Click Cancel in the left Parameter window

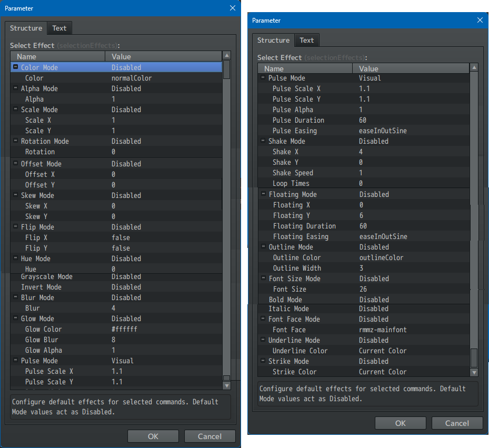click(x=209, y=436)
